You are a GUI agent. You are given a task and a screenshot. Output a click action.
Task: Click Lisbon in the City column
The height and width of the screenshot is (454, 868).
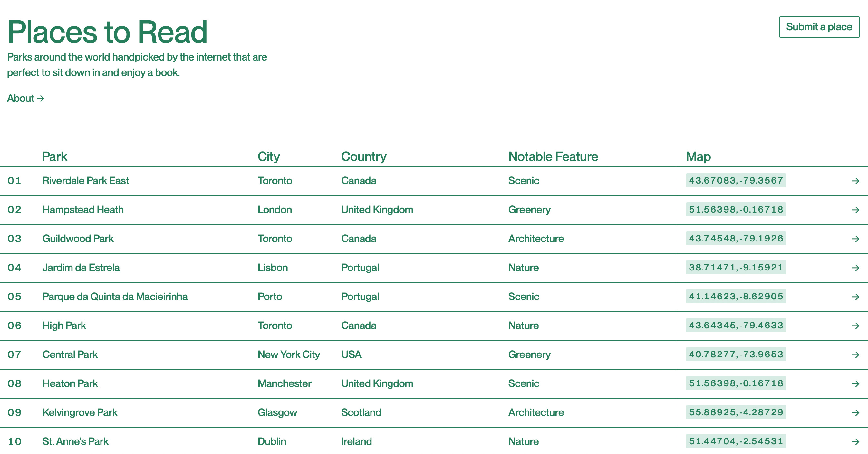click(x=273, y=268)
